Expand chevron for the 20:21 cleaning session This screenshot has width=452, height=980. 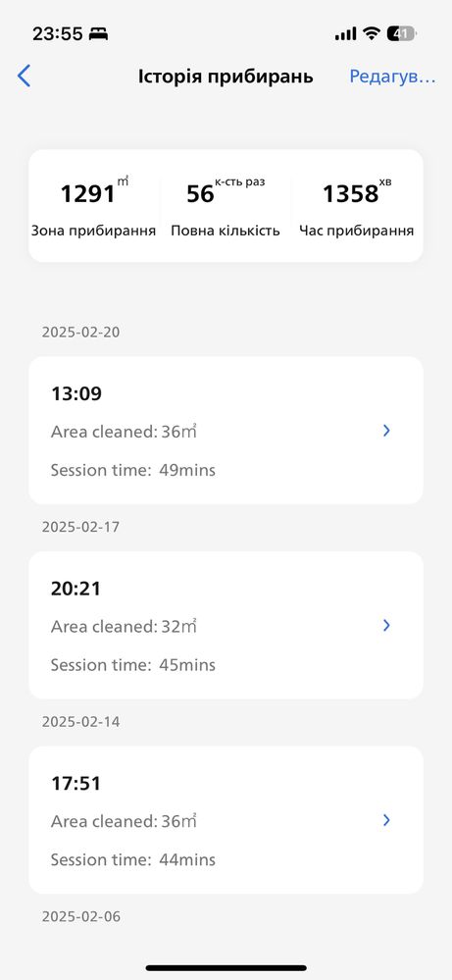386,625
